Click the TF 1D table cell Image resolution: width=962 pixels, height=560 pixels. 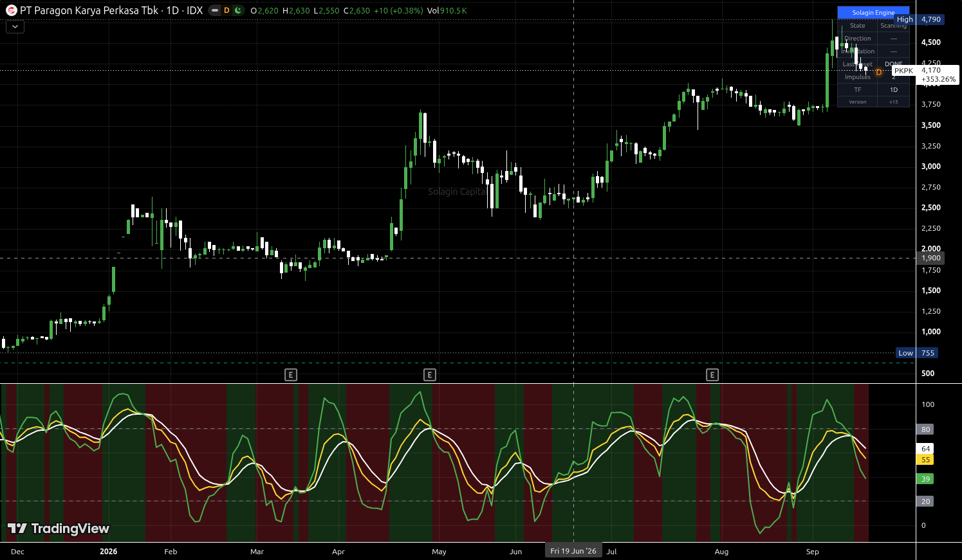(873, 90)
